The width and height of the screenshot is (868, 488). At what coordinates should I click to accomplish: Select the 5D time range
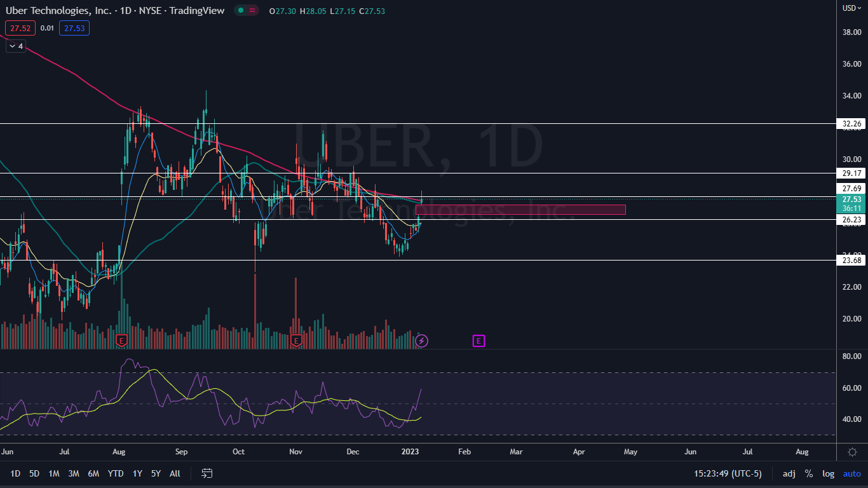pyautogui.click(x=34, y=473)
